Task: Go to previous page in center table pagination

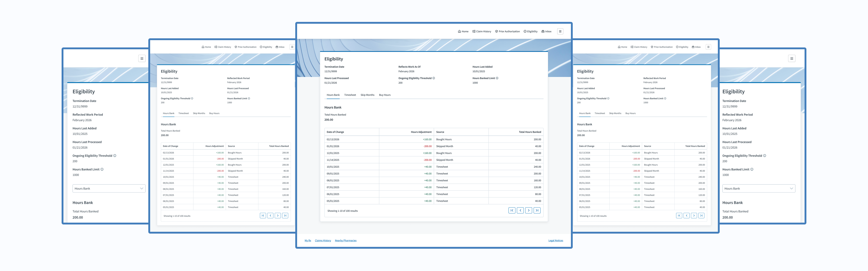Action: pyautogui.click(x=520, y=210)
